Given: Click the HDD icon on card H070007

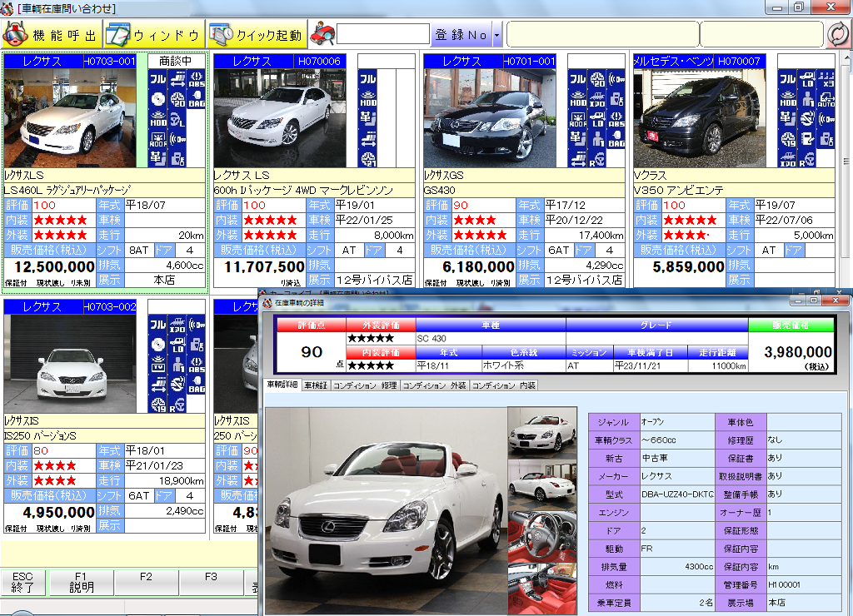Looking at the screenshot, I should coord(788,99).
